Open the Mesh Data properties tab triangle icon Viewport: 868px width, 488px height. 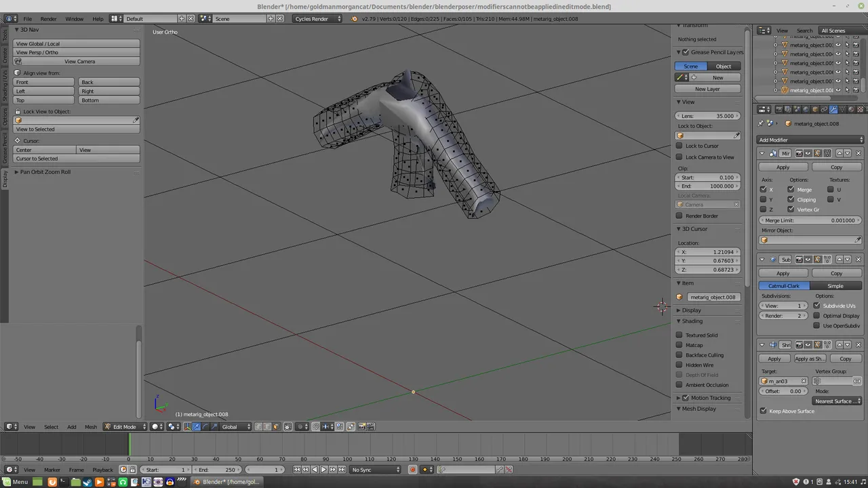pos(842,109)
